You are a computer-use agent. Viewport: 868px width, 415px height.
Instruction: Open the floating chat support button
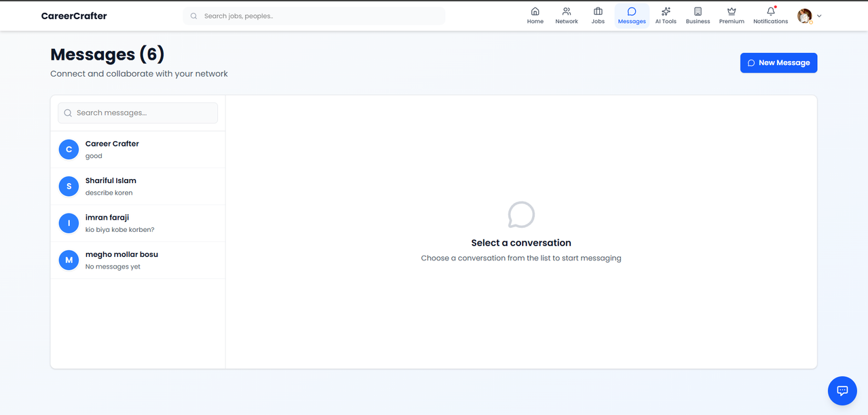(842, 391)
